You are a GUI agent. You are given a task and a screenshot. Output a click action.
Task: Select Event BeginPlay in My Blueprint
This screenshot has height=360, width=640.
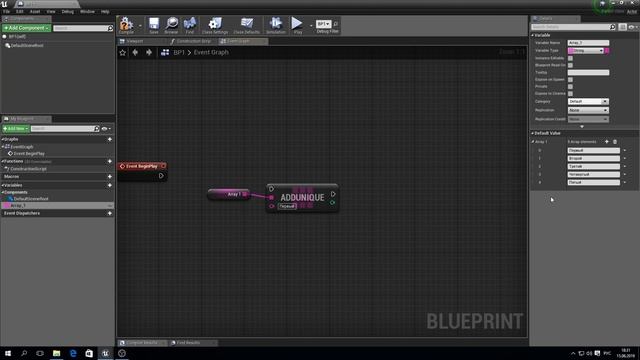pyautogui.click(x=29, y=154)
